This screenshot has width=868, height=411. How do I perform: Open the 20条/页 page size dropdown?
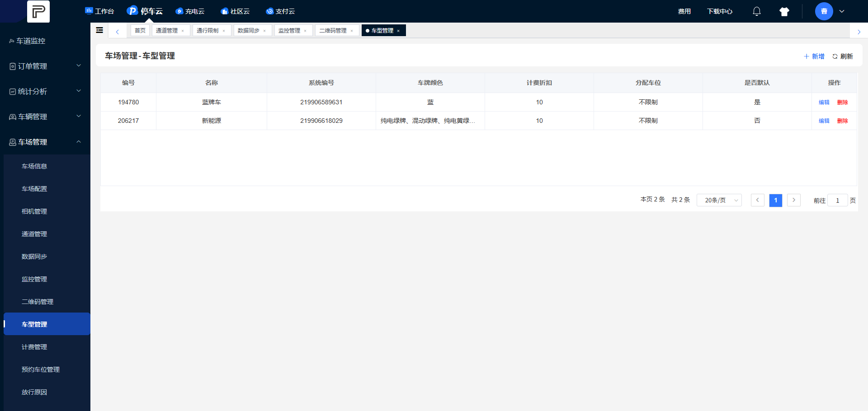pos(719,200)
